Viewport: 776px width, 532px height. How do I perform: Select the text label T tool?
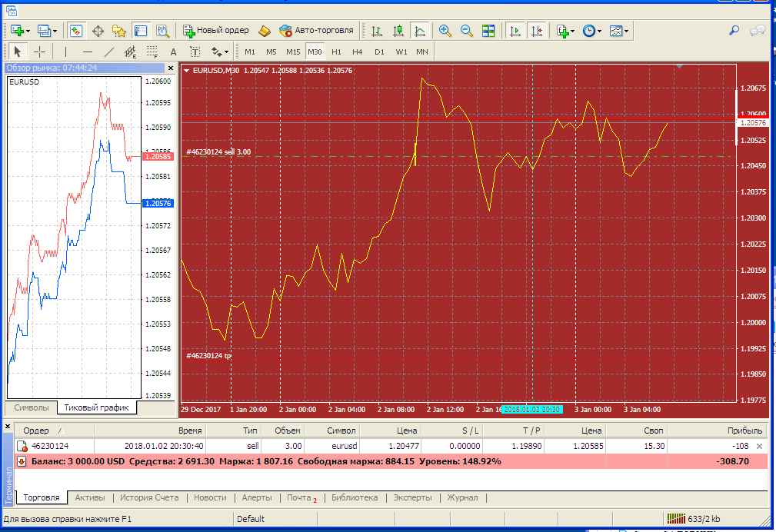click(x=195, y=52)
